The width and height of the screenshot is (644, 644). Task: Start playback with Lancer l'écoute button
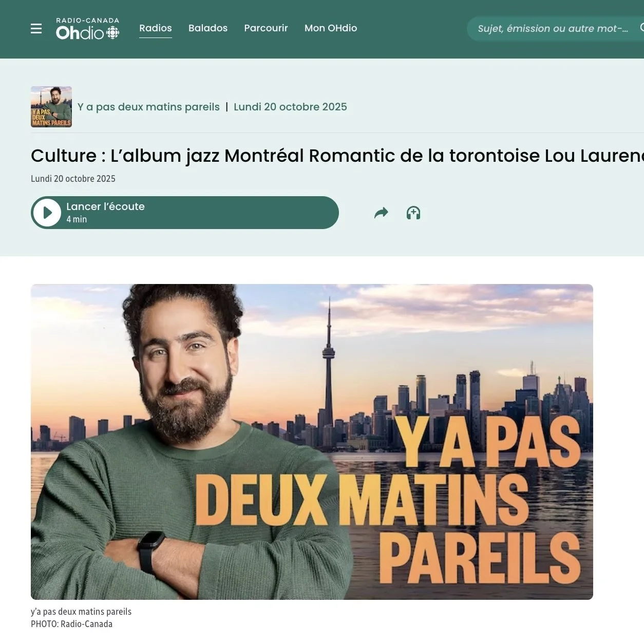185,213
